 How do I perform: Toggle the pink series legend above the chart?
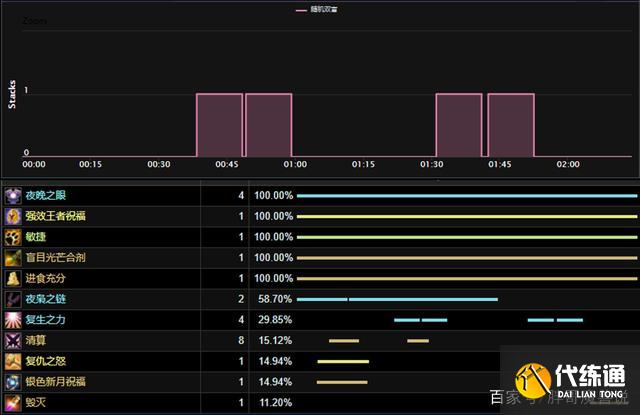[320, 10]
